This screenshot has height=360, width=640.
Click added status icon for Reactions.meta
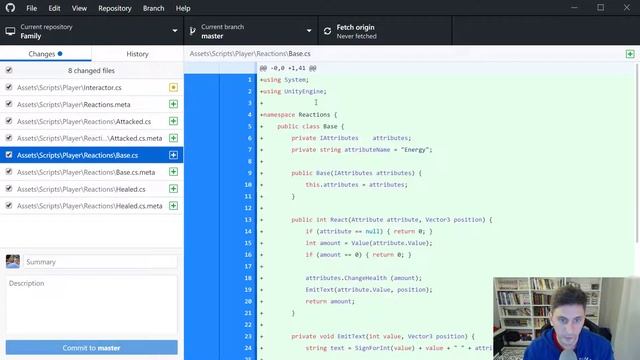click(173, 104)
